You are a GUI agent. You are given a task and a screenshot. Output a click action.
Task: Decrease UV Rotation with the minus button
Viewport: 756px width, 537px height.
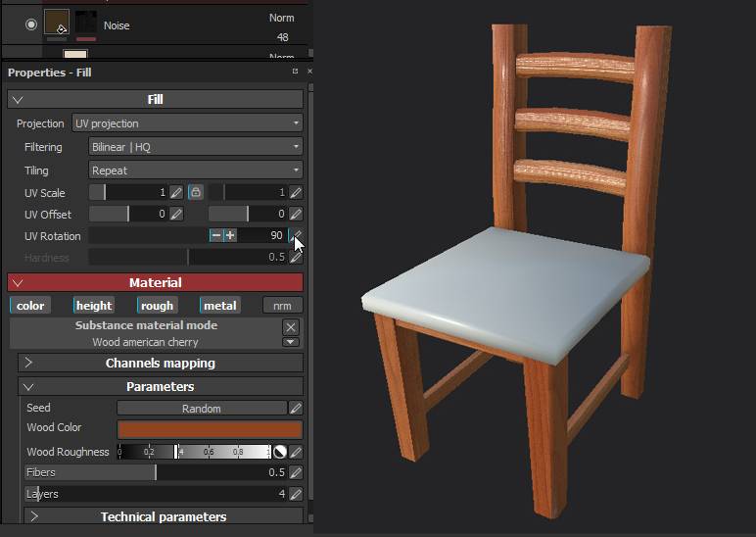215,235
